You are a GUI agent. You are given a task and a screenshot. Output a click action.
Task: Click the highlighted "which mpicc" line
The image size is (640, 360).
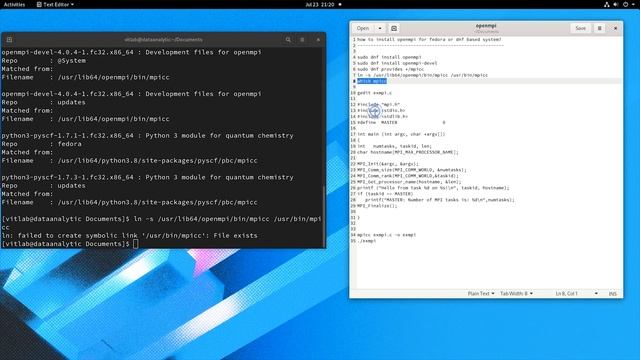[372, 81]
